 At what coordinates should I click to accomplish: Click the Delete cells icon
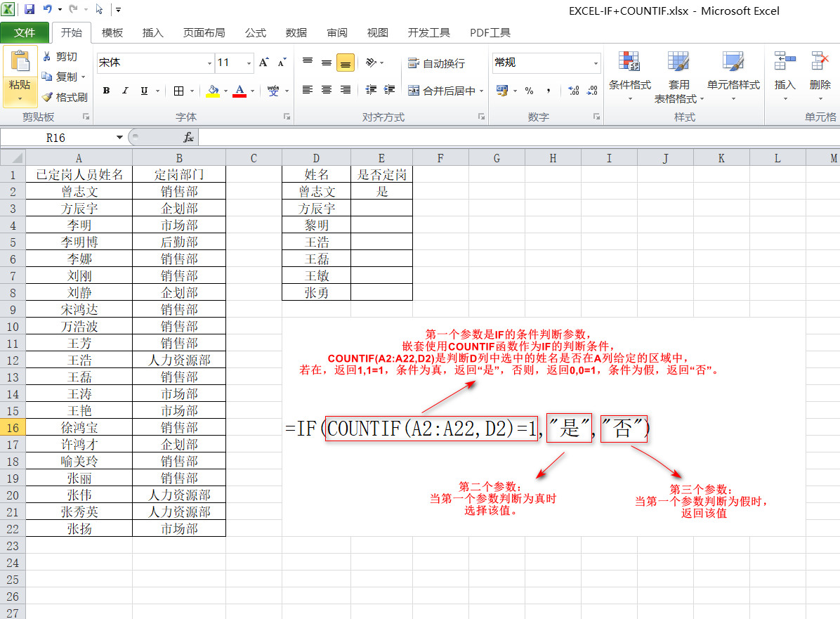point(820,61)
